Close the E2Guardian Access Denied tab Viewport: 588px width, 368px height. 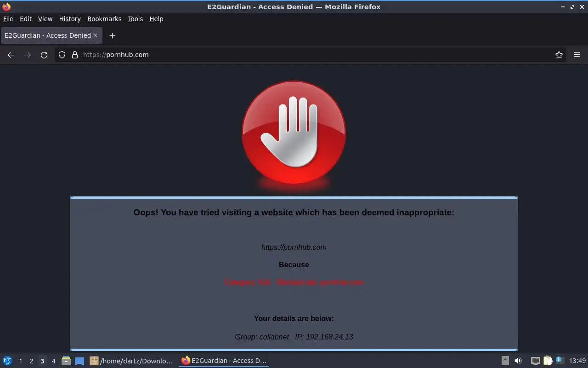95,35
